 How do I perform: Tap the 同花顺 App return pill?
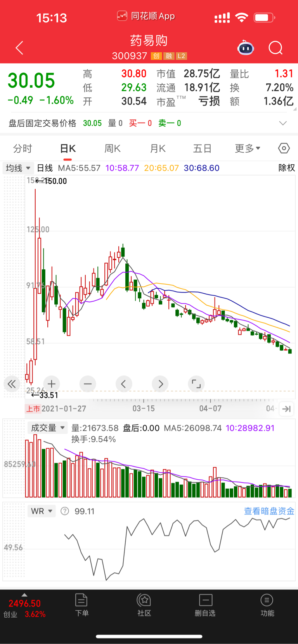(x=146, y=16)
